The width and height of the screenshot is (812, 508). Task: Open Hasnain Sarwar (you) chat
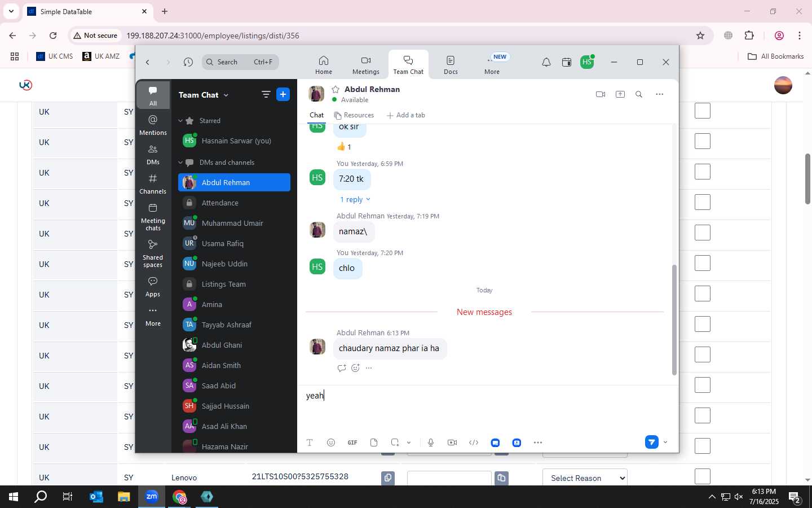[x=234, y=141]
